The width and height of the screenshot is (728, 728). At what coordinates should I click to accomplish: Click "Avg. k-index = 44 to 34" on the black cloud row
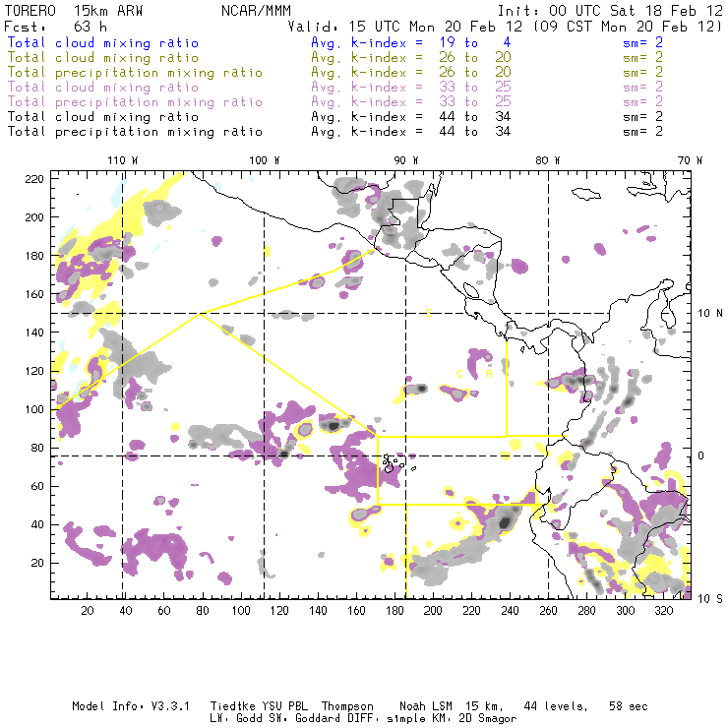point(411,117)
